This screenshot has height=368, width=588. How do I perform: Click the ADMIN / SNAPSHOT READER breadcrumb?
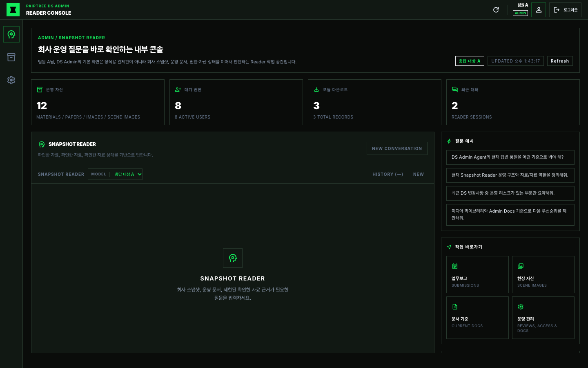(71, 38)
